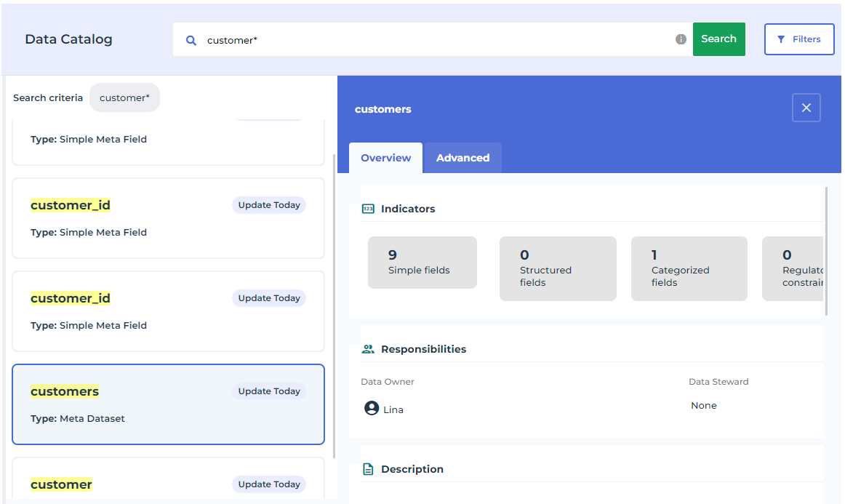The image size is (845, 504).
Task: Click the 0 Structured fields indicator
Action: click(557, 268)
